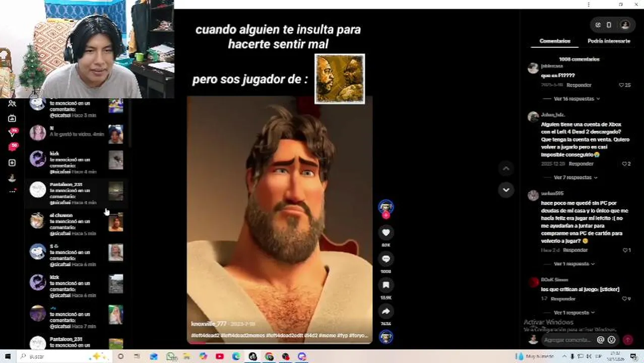Open Microsoft Edge from the taskbar
The image size is (644, 363).
(236, 356)
